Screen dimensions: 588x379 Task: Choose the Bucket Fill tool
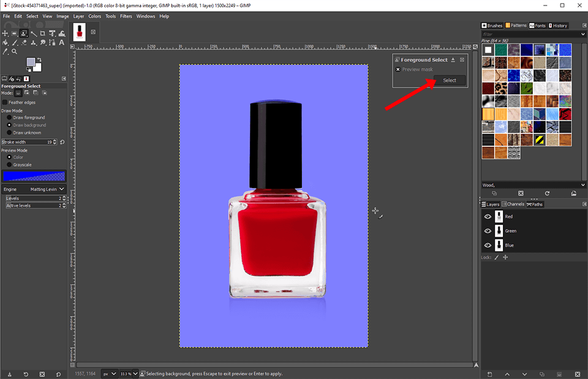[x=6, y=43]
